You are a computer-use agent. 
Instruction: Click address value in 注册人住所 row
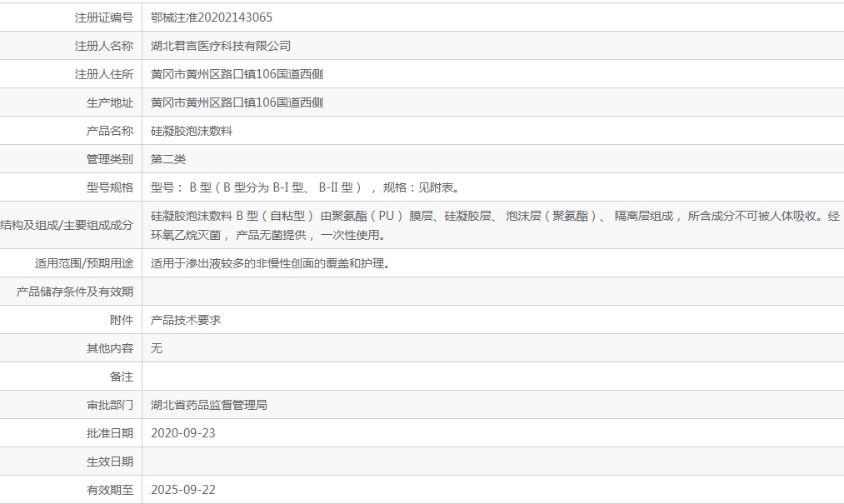tap(237, 74)
